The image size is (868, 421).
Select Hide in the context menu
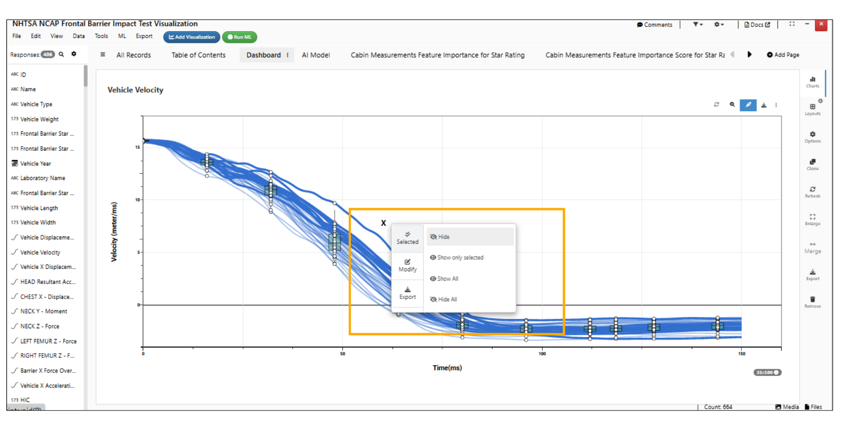tap(470, 237)
